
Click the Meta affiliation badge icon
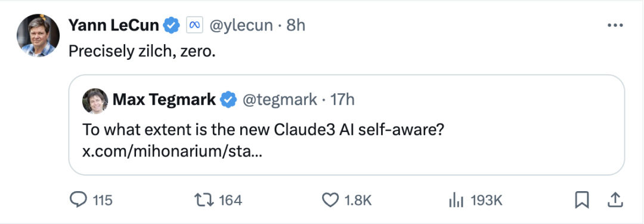tap(194, 26)
